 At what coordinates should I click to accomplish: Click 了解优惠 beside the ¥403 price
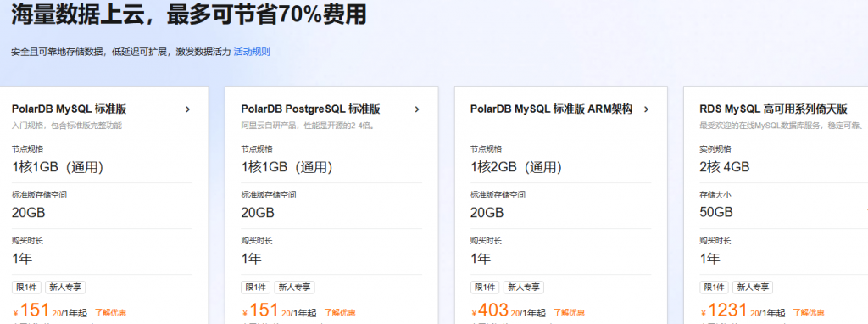click(569, 313)
